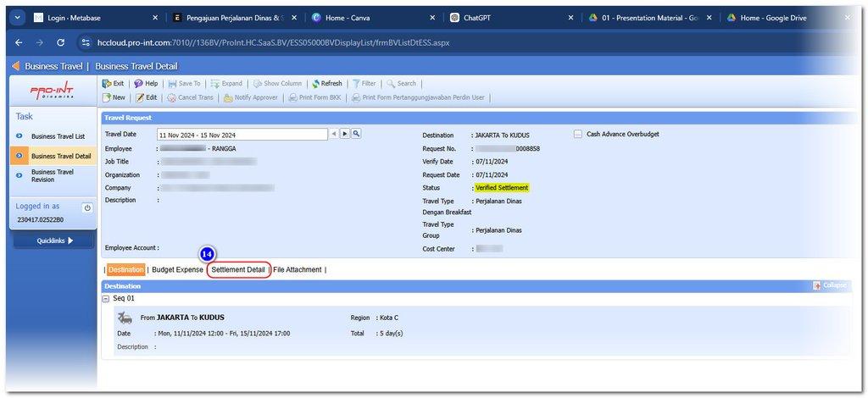The image size is (868, 398).
Task: Collapse the Destination panel
Action: (829, 285)
